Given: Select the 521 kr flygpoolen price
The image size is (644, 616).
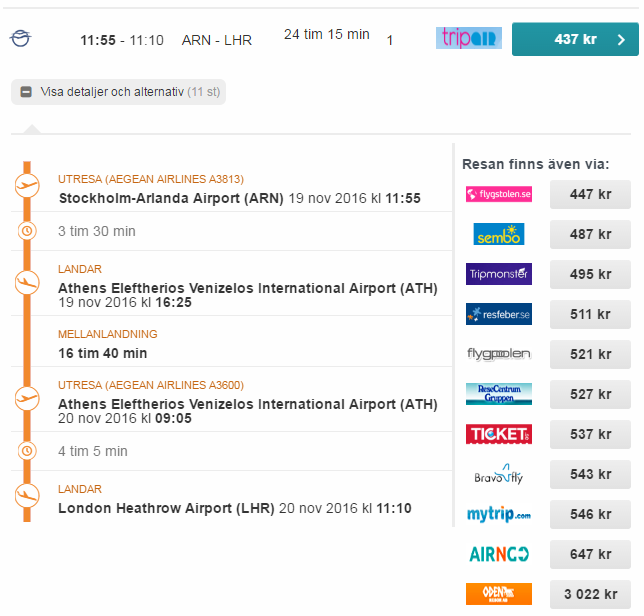Looking at the screenshot, I should click(590, 354).
